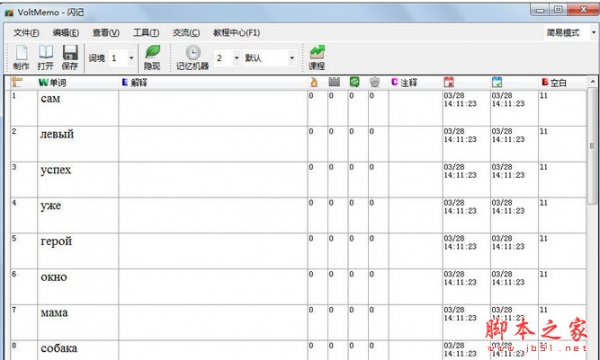The width and height of the screenshot is (600, 360).
Task: Click red-calendar date cell in "левый" row
Action: 466,144
